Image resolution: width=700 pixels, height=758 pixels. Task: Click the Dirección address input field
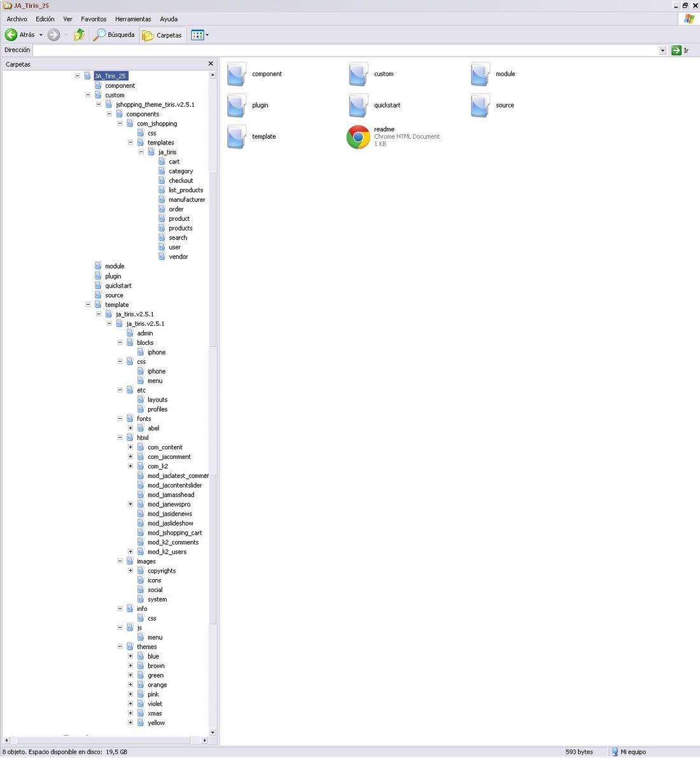(346, 50)
